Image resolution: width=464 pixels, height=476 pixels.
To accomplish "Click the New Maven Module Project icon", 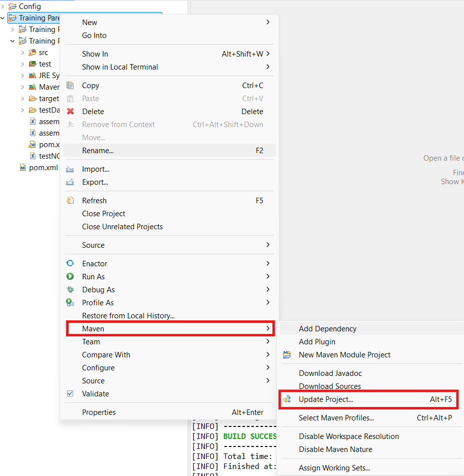I will tap(287, 354).
